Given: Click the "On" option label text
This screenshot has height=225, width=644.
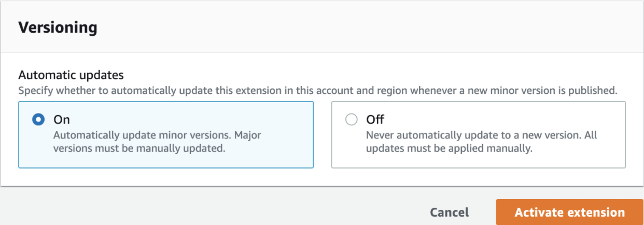Looking at the screenshot, I should point(62,120).
